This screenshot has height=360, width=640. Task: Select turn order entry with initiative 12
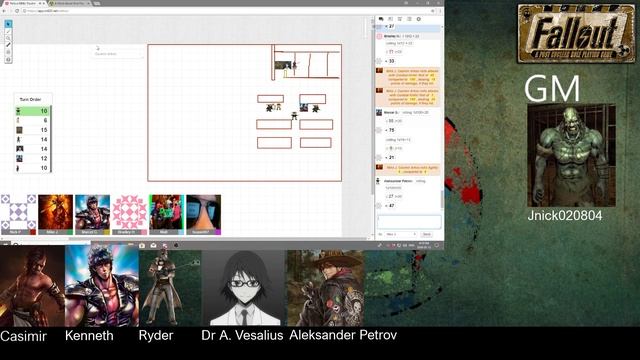(33, 158)
